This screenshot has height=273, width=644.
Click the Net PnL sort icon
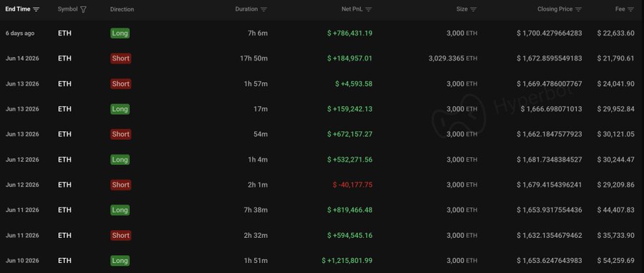(x=369, y=9)
